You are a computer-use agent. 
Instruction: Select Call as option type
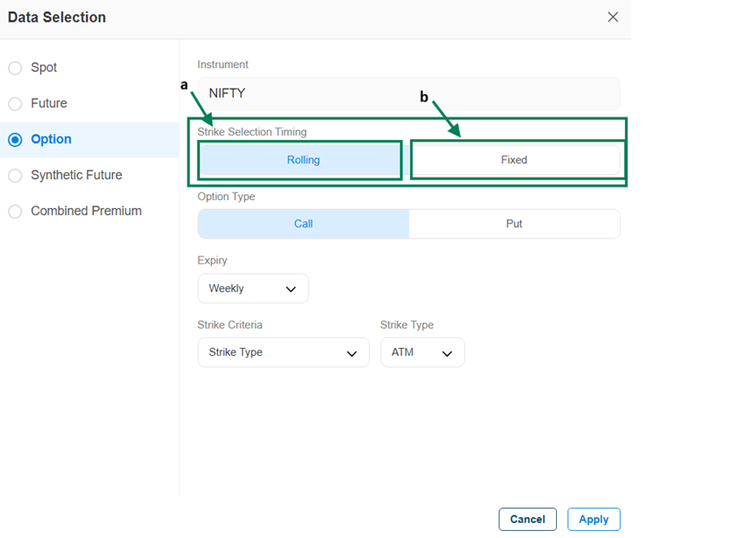303,224
